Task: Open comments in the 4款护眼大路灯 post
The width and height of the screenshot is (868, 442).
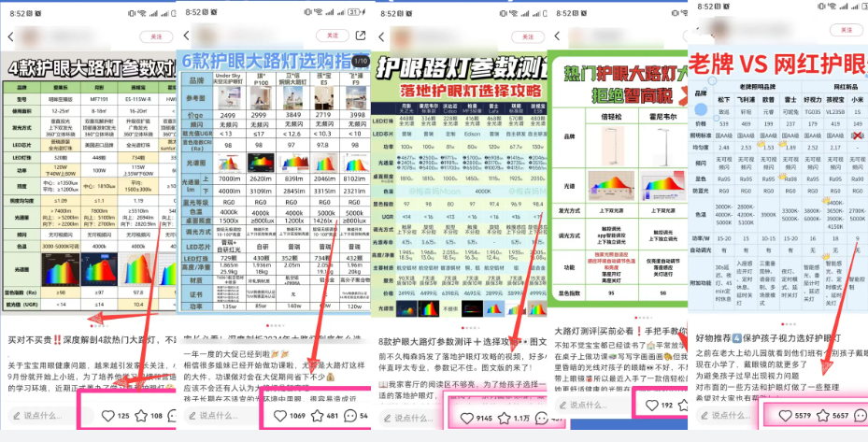Action: pyautogui.click(x=172, y=416)
